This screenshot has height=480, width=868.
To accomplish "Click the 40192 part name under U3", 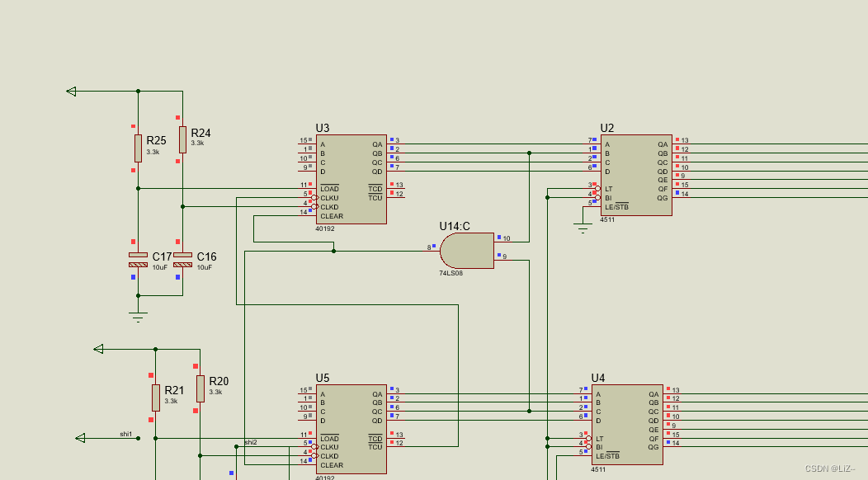I will click(x=325, y=228).
